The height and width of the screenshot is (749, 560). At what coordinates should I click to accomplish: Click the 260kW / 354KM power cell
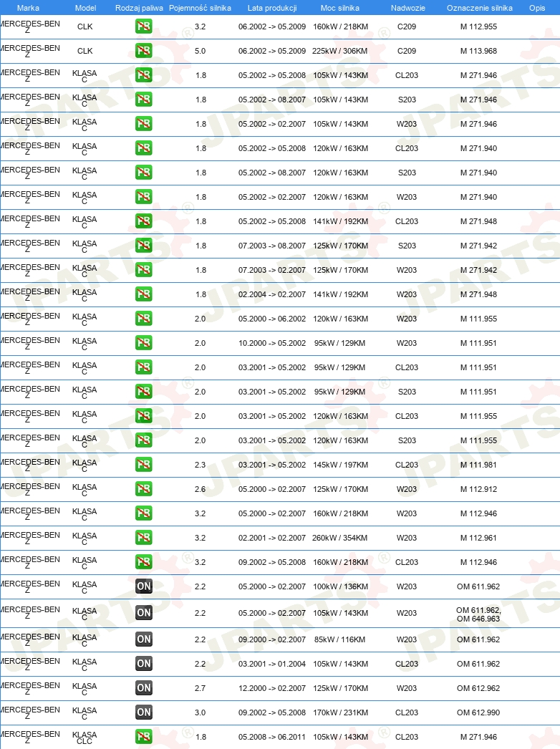(339, 538)
